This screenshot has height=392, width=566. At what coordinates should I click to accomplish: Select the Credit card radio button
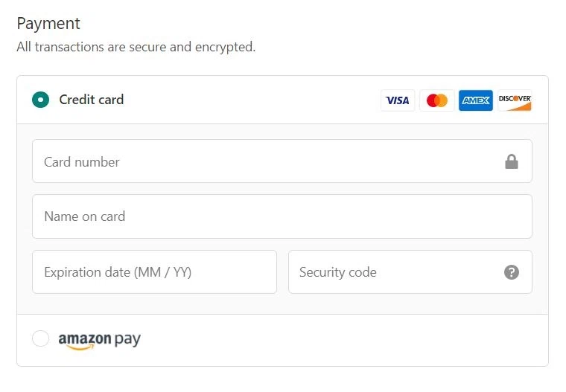click(41, 100)
